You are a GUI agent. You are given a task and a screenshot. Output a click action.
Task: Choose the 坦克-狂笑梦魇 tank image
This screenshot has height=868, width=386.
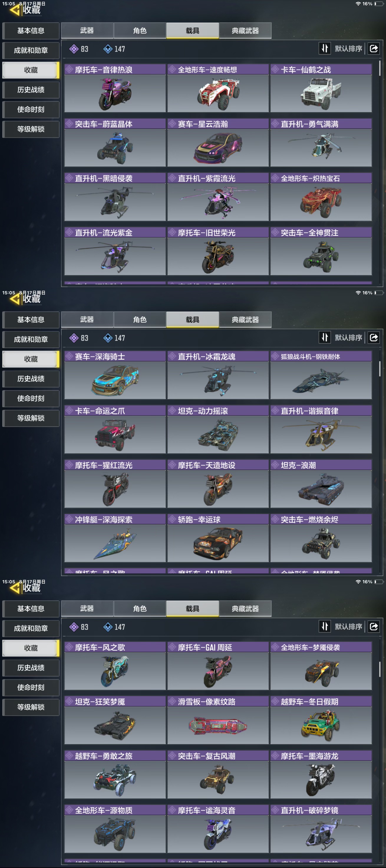point(115,725)
